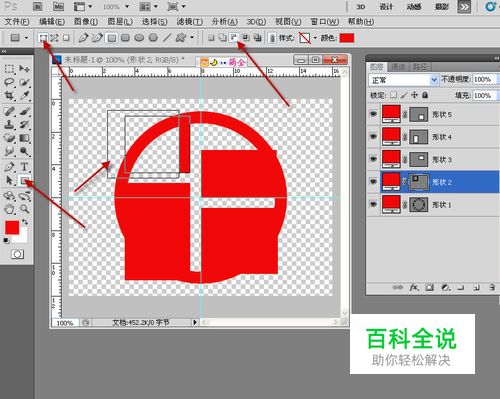Click the 不透明度 opacity field
Image resolution: width=500 pixels, height=399 pixels.
click(484, 79)
